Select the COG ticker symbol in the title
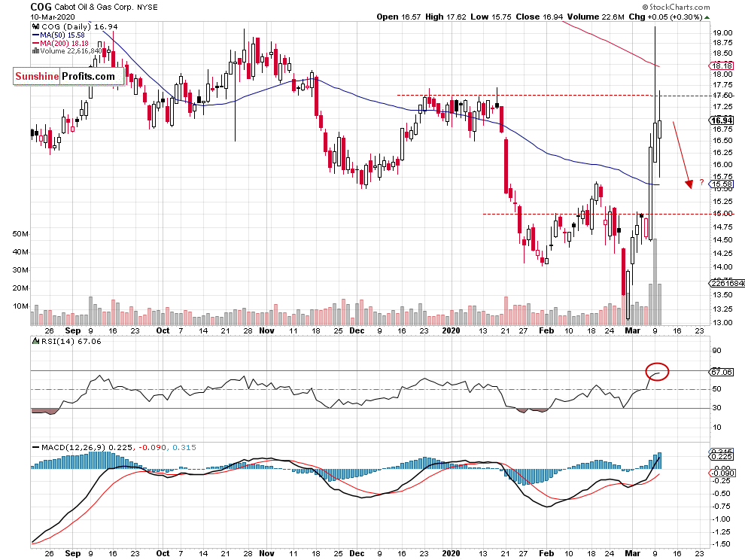This screenshot has height=560, width=745. coord(41,7)
